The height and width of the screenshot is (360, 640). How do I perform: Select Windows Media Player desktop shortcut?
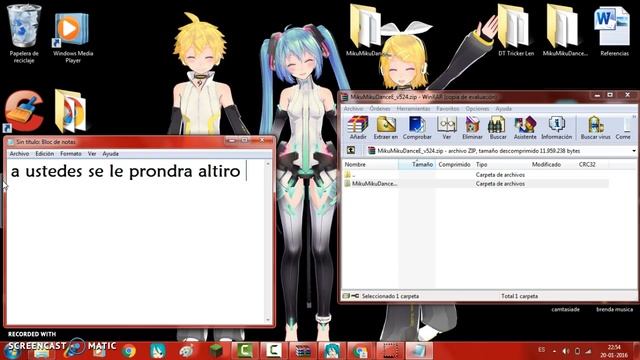point(73,38)
